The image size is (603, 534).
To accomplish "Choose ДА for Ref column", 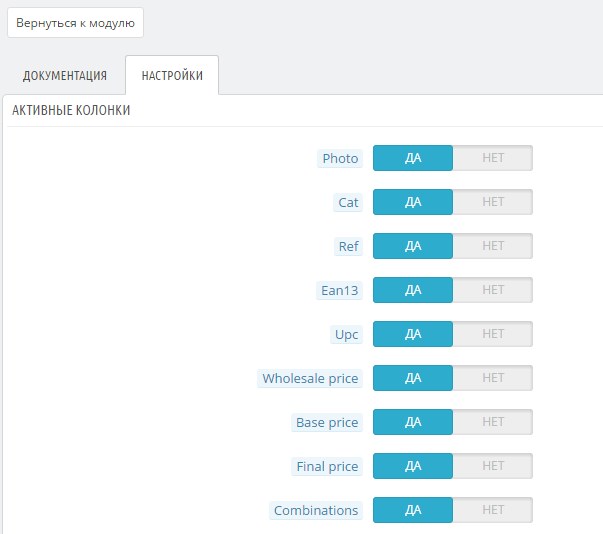I will tap(413, 246).
